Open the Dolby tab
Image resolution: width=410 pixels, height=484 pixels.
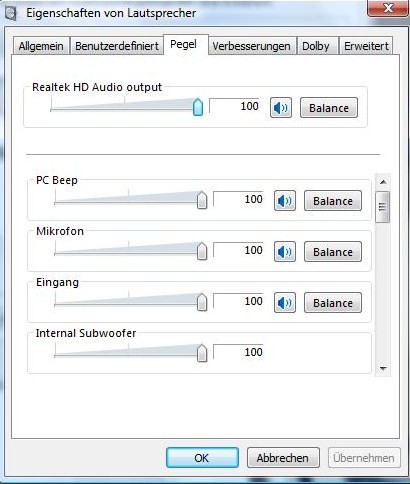point(316,46)
